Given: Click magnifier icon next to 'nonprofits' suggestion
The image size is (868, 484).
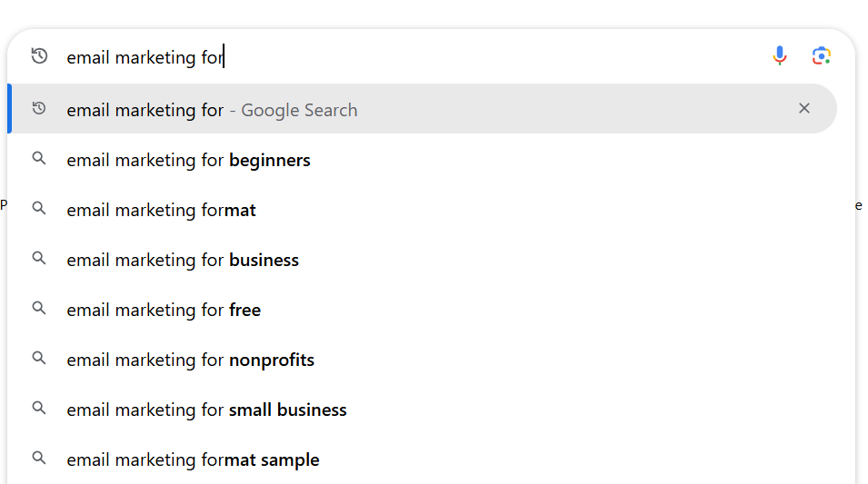Looking at the screenshot, I should click(39, 359).
